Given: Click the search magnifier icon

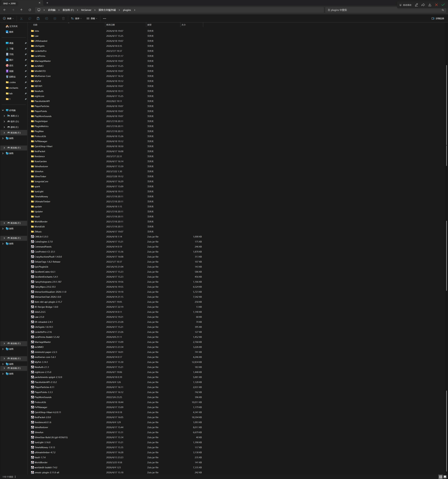Looking at the screenshot, I should point(443,10).
